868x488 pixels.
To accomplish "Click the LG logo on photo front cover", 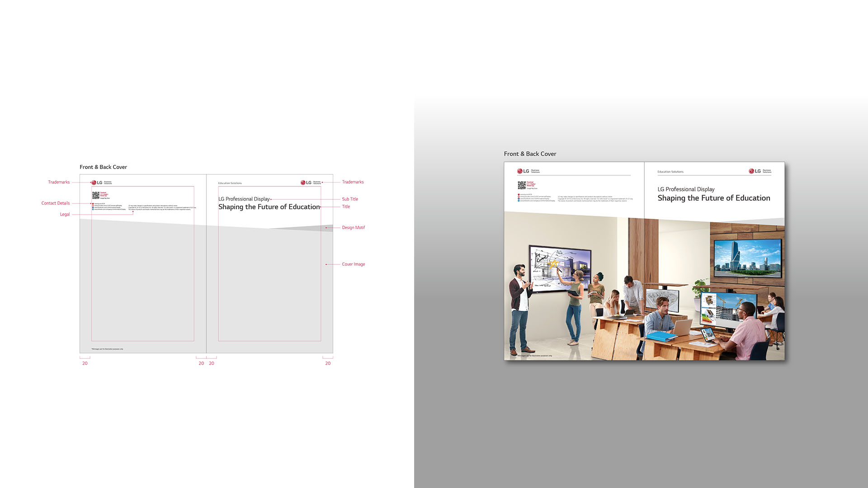I will point(755,171).
